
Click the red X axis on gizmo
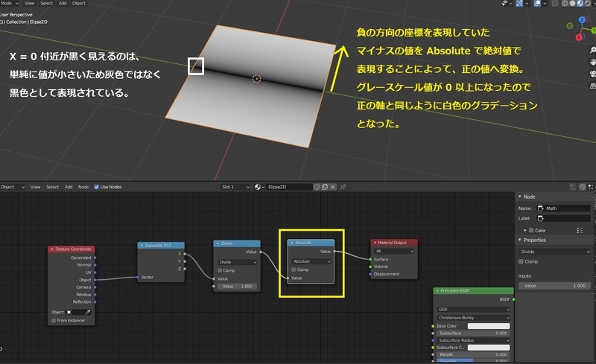click(579, 37)
